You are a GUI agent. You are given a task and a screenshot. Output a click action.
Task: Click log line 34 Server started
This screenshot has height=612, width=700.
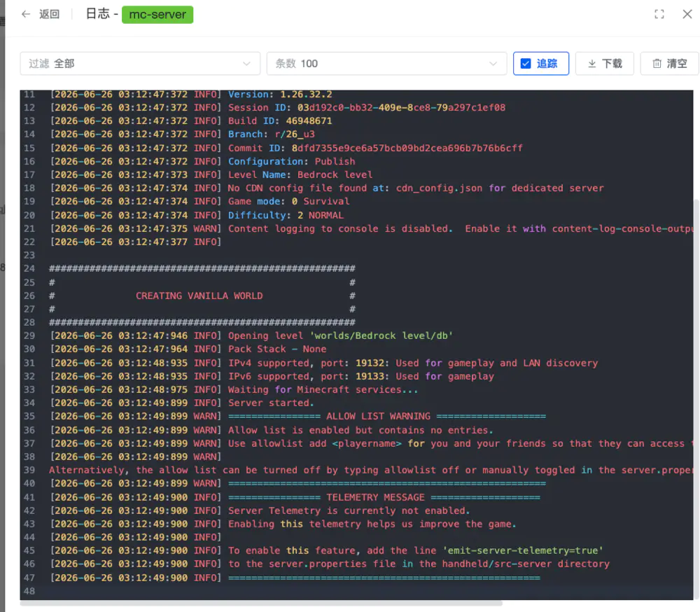point(182,403)
